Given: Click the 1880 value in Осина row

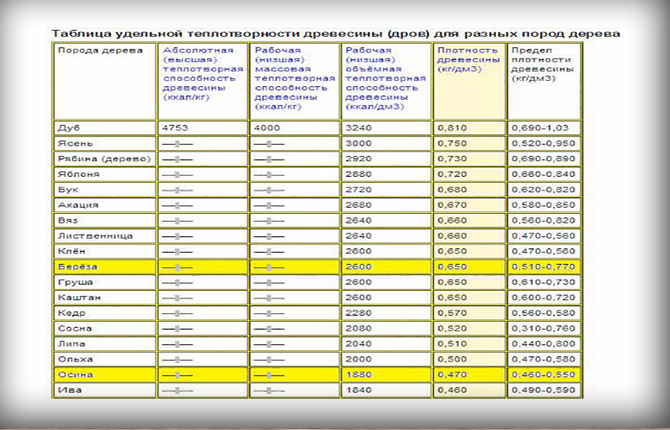Looking at the screenshot, I should coord(359,373).
